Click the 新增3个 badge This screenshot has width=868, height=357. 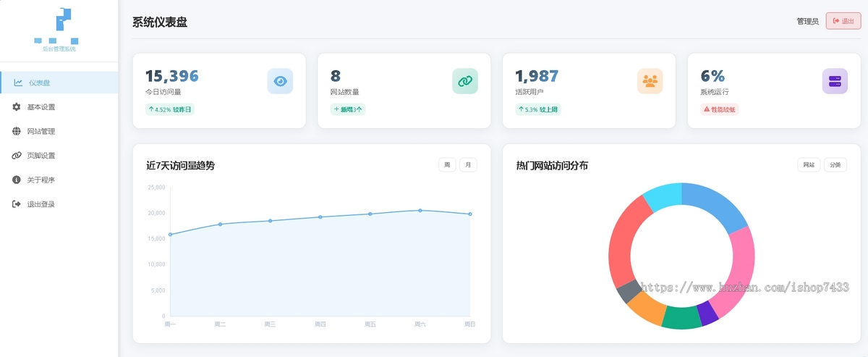coord(349,109)
